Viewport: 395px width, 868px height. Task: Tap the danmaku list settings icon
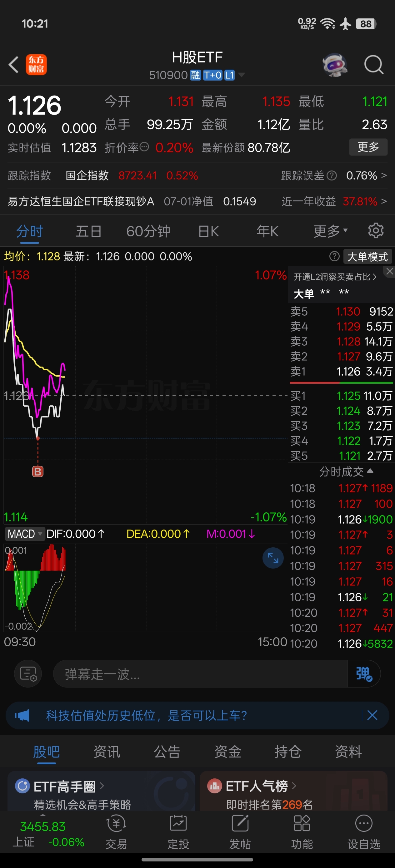point(28,674)
